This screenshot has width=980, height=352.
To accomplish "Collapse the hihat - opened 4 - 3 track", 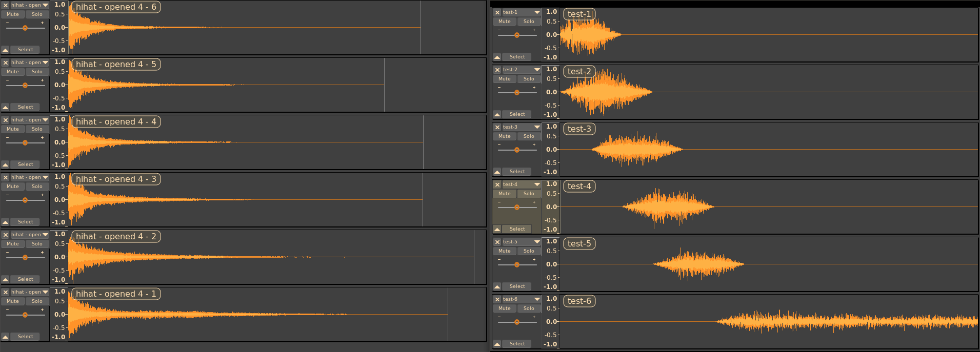I will pyautogui.click(x=6, y=222).
